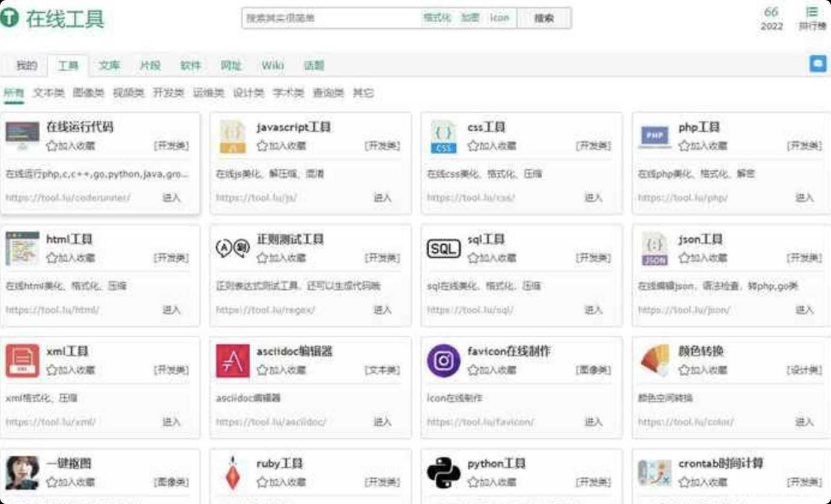831x504 pixels.
Task: Filter by 查询类 category
Action: tap(328, 93)
